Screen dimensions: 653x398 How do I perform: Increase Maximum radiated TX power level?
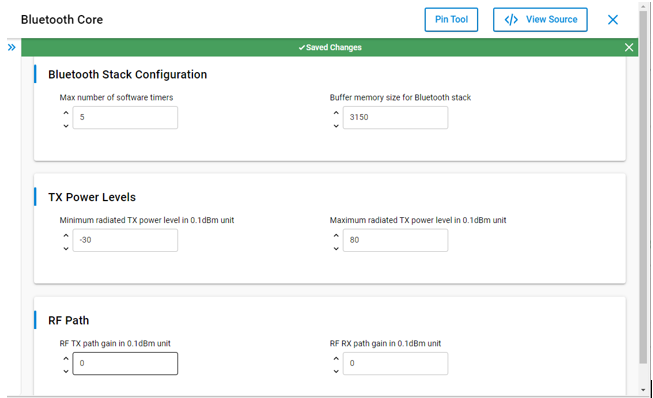click(x=336, y=235)
